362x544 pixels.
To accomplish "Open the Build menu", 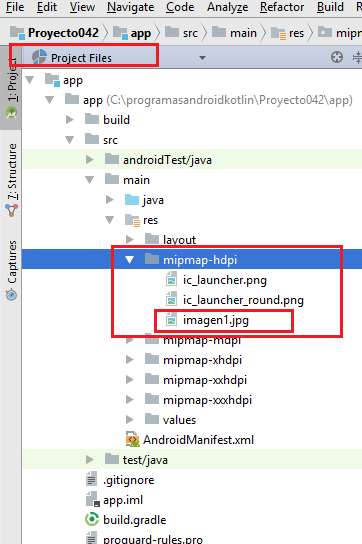I will coord(330,7).
